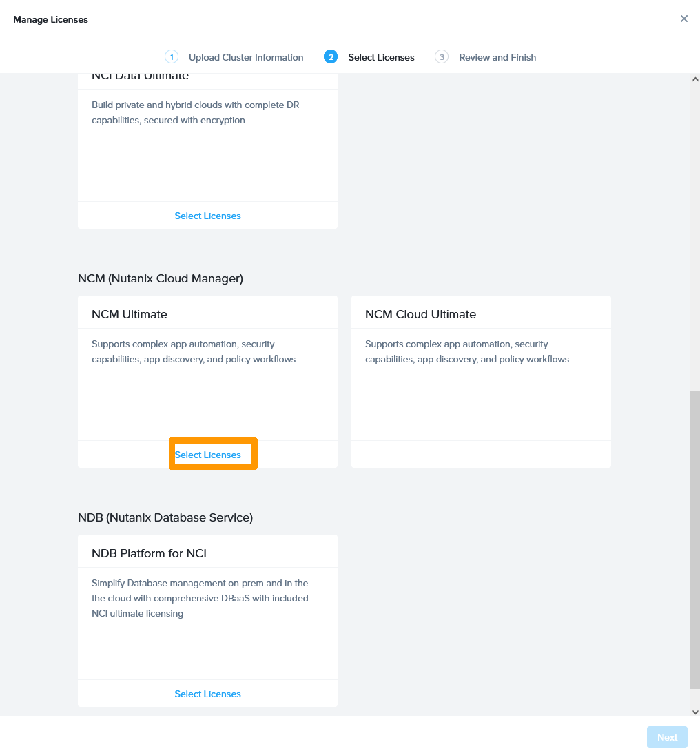Click the step 2 number circle
Screen dimensions: 700x753
click(x=331, y=57)
